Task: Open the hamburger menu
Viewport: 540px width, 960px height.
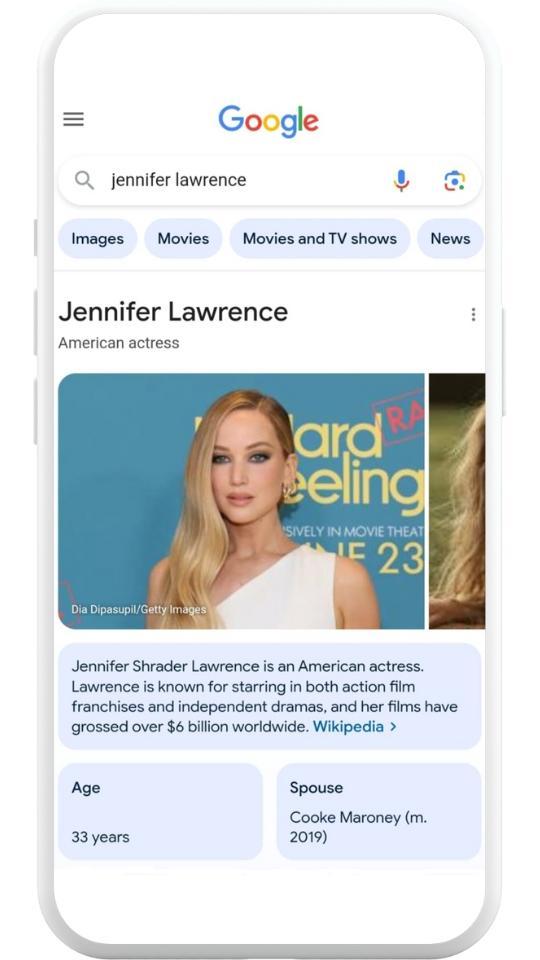Action: [x=73, y=119]
